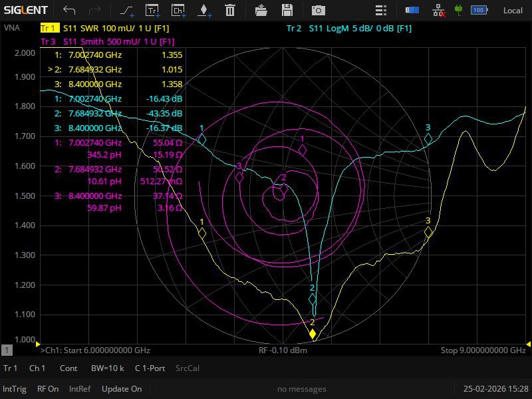The image size is (532, 399).
Task: Click the Local mode button
Action: click(x=513, y=10)
